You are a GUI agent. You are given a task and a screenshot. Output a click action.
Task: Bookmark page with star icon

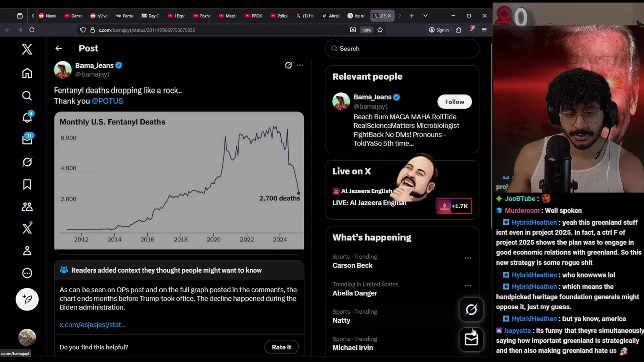[x=380, y=30]
